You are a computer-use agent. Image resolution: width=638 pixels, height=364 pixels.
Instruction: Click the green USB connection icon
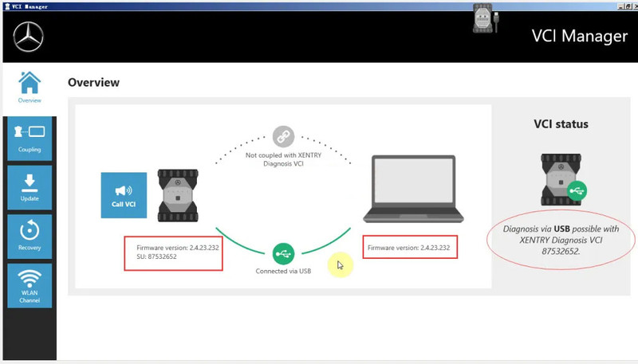pos(283,254)
